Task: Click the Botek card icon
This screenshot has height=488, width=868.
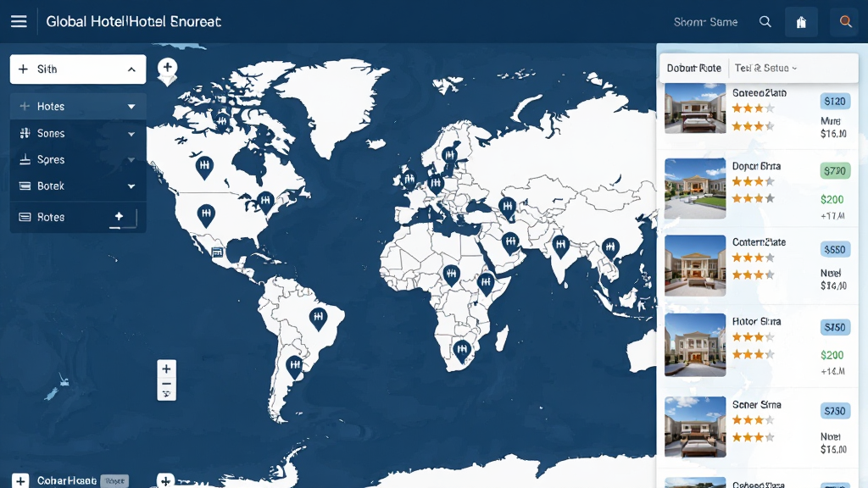Action: pos(25,186)
